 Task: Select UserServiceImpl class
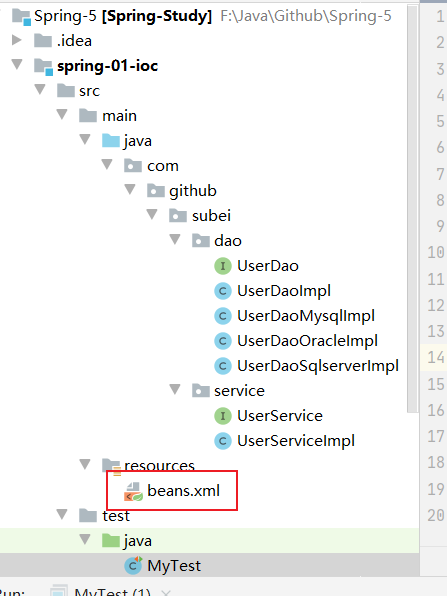[x=296, y=441]
